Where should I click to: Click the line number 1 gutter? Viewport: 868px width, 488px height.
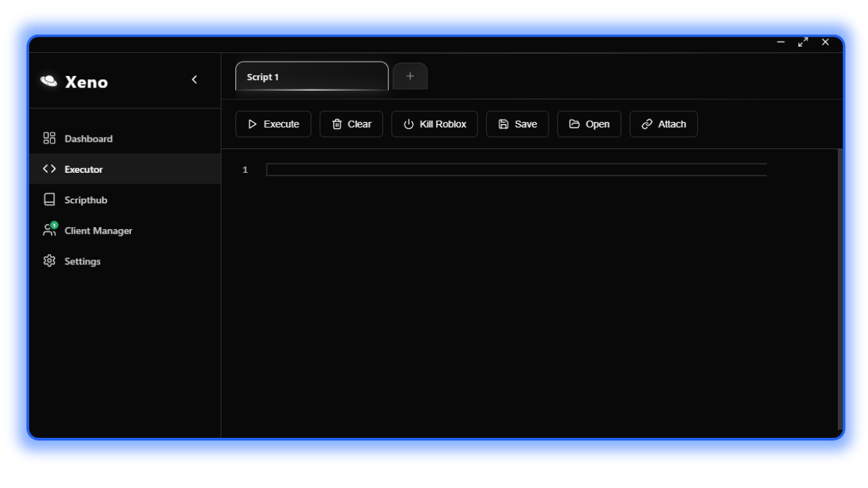pyautogui.click(x=245, y=169)
